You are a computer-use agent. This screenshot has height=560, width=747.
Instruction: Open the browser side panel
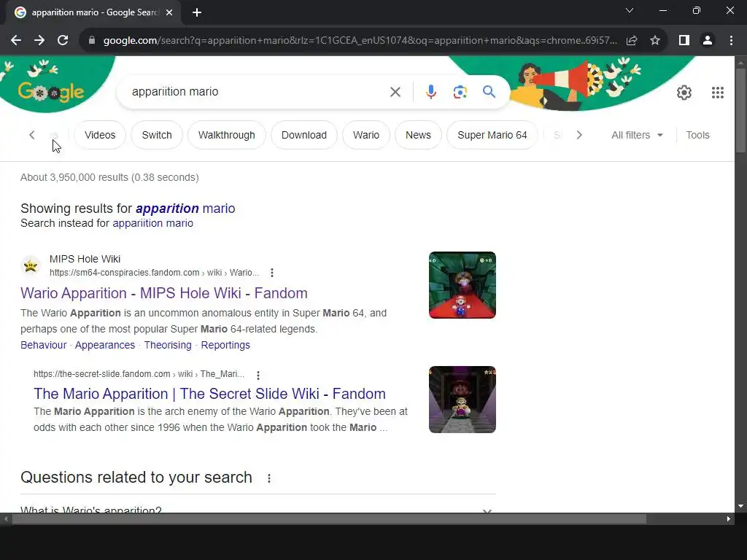point(684,41)
